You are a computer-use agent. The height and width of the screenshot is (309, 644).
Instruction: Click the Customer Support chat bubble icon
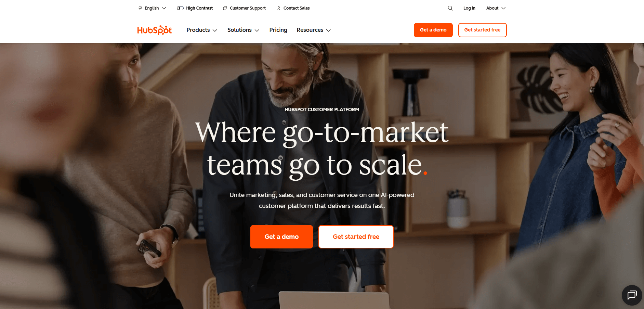pos(225,8)
